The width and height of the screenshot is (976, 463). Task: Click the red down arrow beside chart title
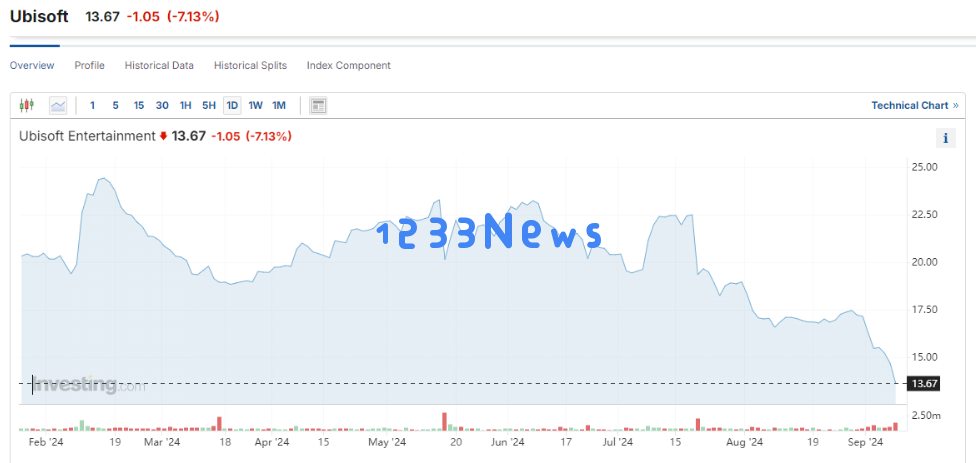click(163, 136)
